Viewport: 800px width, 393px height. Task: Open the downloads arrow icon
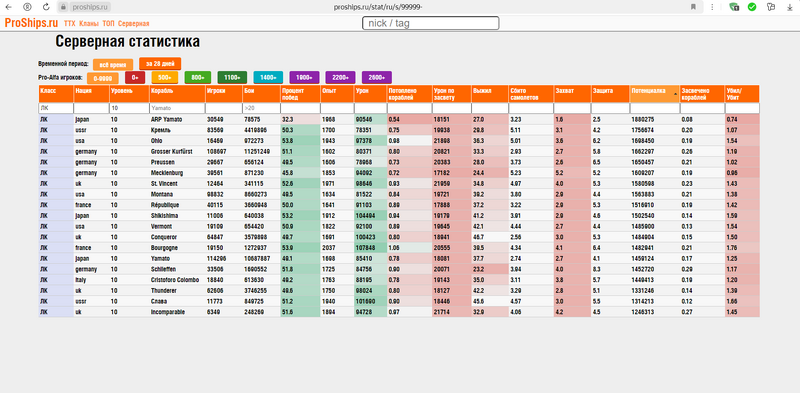(790, 7)
